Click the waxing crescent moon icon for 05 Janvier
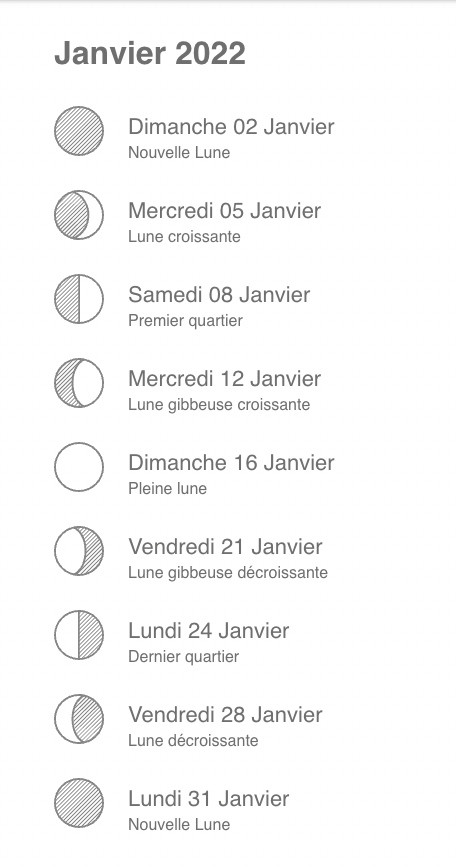The width and height of the screenshot is (456, 868). 79,215
